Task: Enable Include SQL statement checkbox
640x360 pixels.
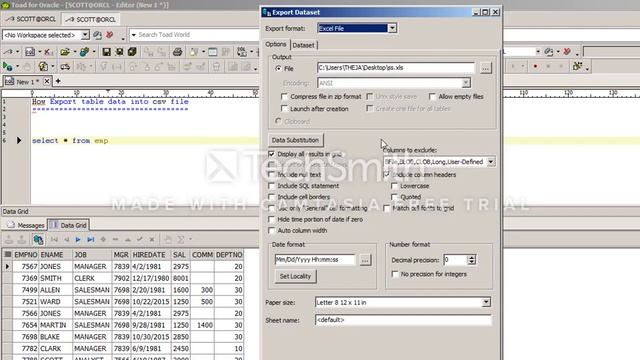Action: tap(271, 186)
